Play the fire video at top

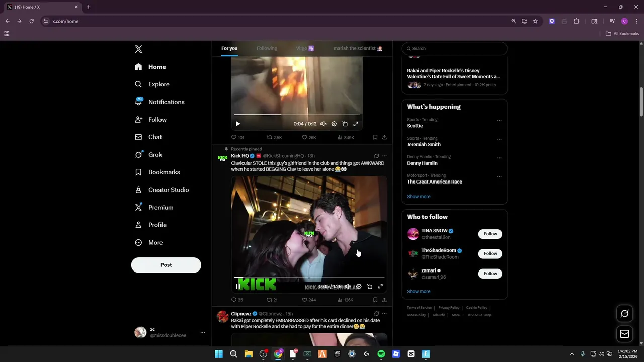tap(238, 124)
